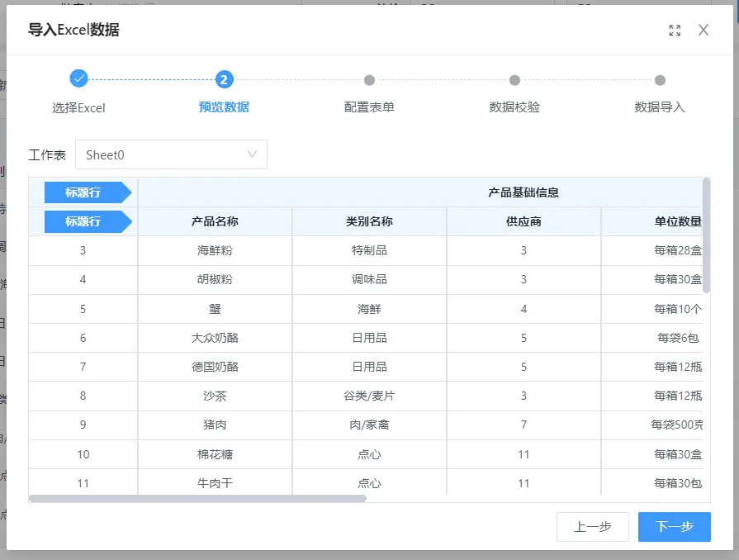The width and height of the screenshot is (739, 560).
Task: Click the fullscreen expand icon in dialog header
Action: pyautogui.click(x=675, y=31)
